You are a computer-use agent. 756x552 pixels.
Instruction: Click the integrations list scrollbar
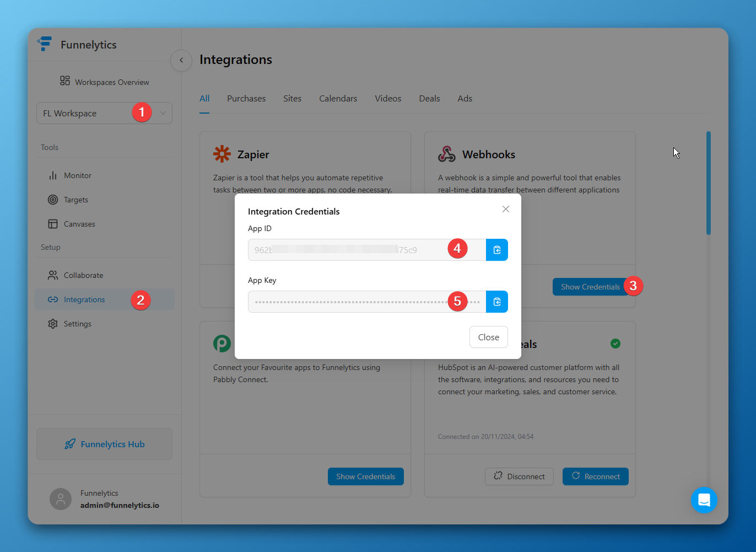[x=709, y=183]
